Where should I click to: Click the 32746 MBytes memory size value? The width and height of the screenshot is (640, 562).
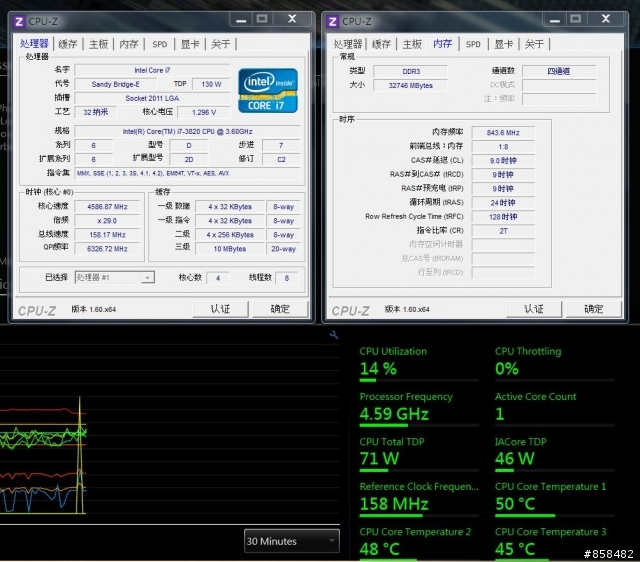411,85
